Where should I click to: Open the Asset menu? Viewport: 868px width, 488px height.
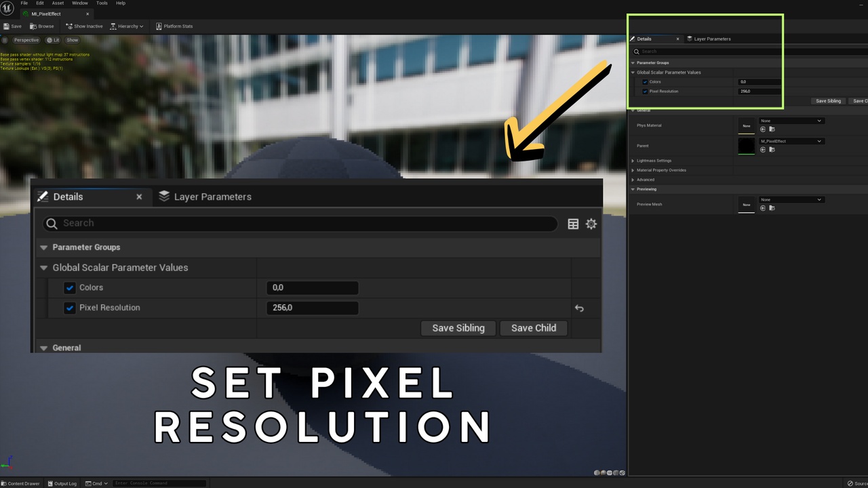58,3
